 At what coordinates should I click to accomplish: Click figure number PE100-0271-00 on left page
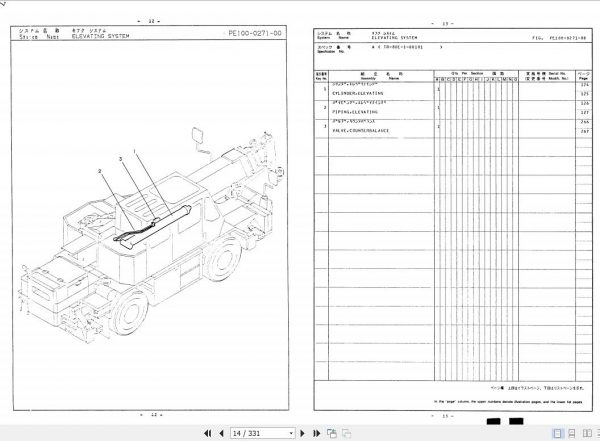point(255,33)
